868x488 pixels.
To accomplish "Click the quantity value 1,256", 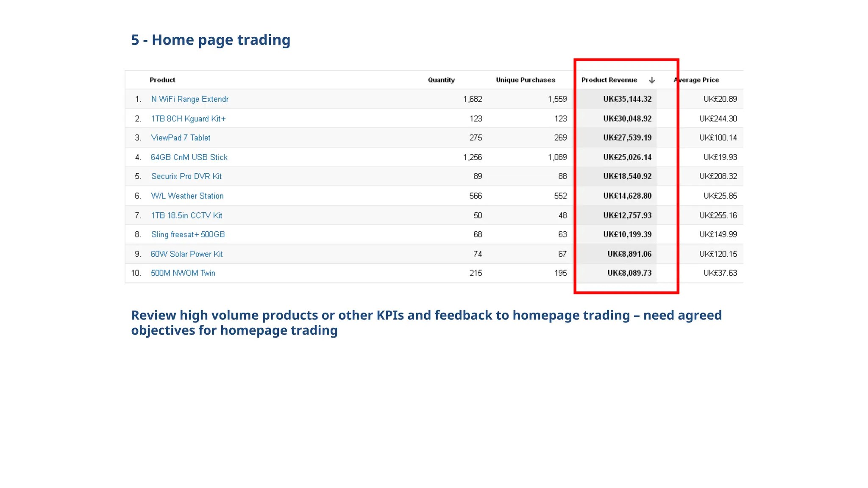I will click(x=473, y=157).
